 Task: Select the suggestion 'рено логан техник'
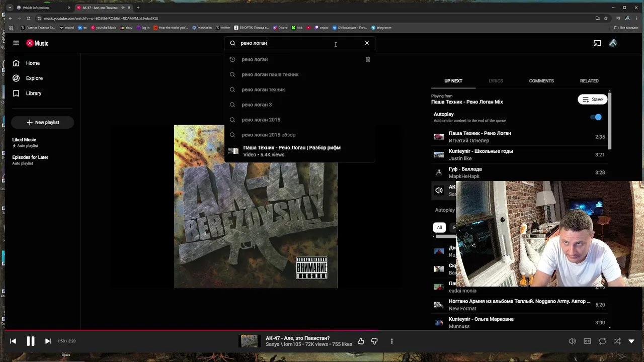(300, 89)
